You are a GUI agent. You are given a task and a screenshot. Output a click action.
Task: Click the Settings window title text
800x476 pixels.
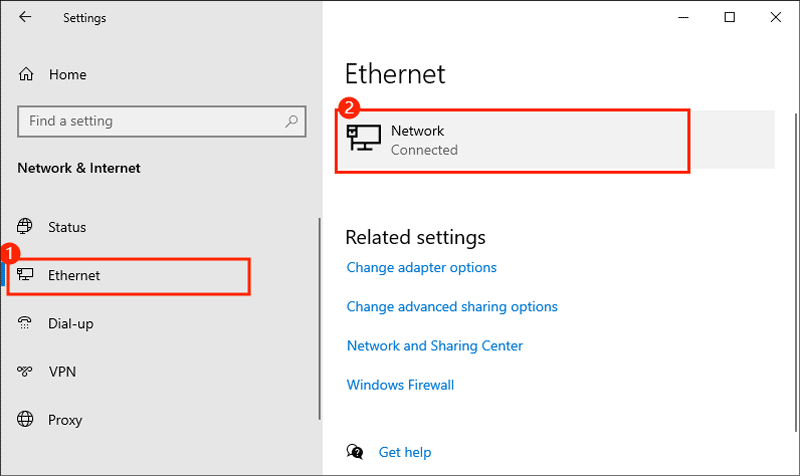[85, 18]
